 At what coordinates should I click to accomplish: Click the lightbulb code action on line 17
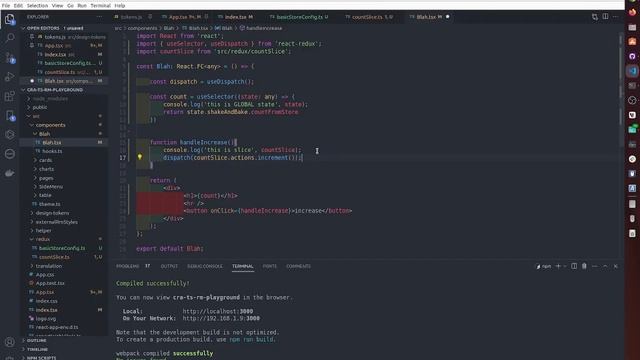tap(140, 157)
